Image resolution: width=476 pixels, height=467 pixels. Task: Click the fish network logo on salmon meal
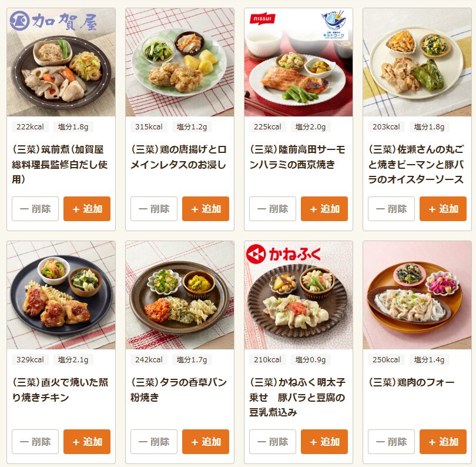click(x=334, y=25)
